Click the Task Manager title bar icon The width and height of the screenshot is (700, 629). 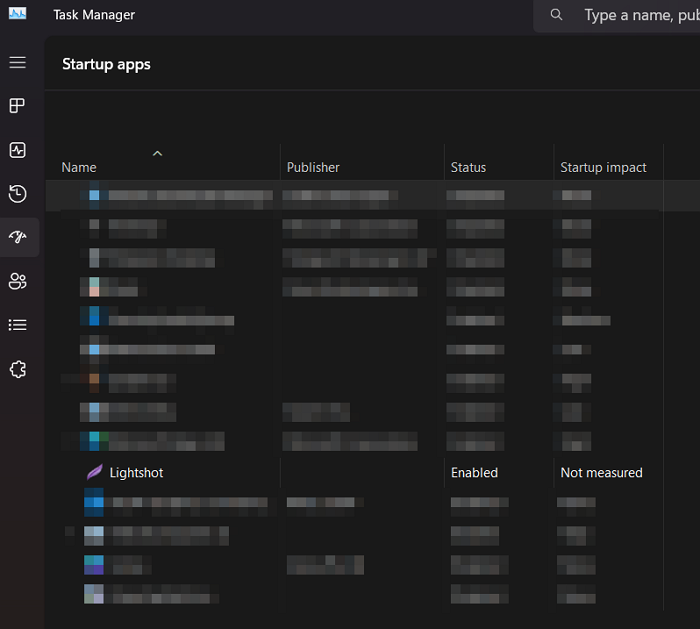[17, 14]
